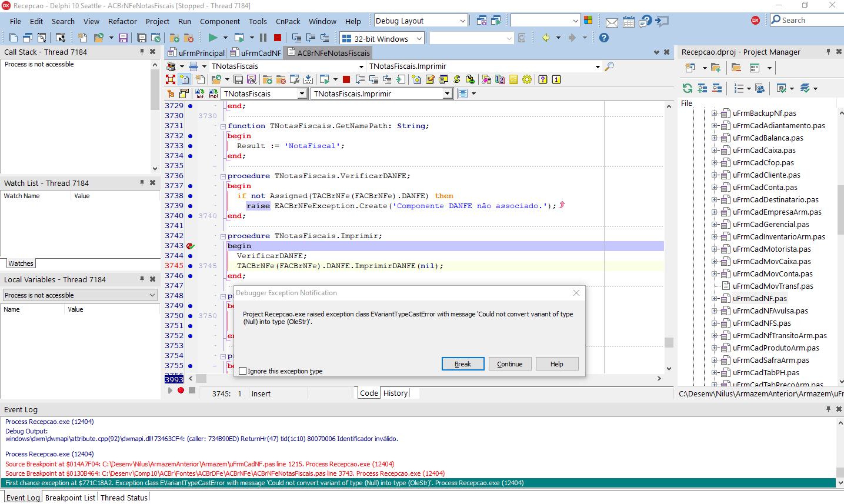Close the Debugger Exception Notification dialog
Viewport: 844px width, 504px height.
tap(576, 293)
